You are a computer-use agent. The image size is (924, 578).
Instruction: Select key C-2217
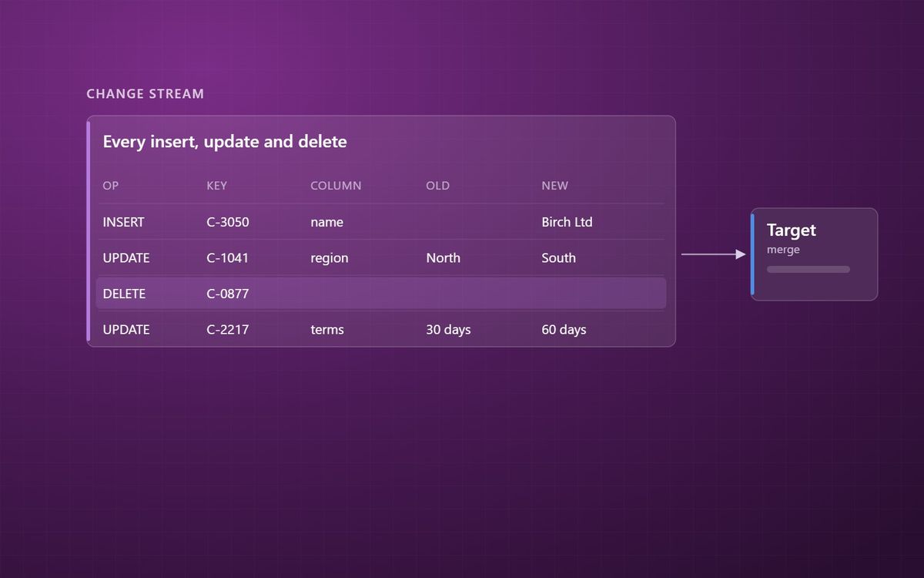[228, 330]
